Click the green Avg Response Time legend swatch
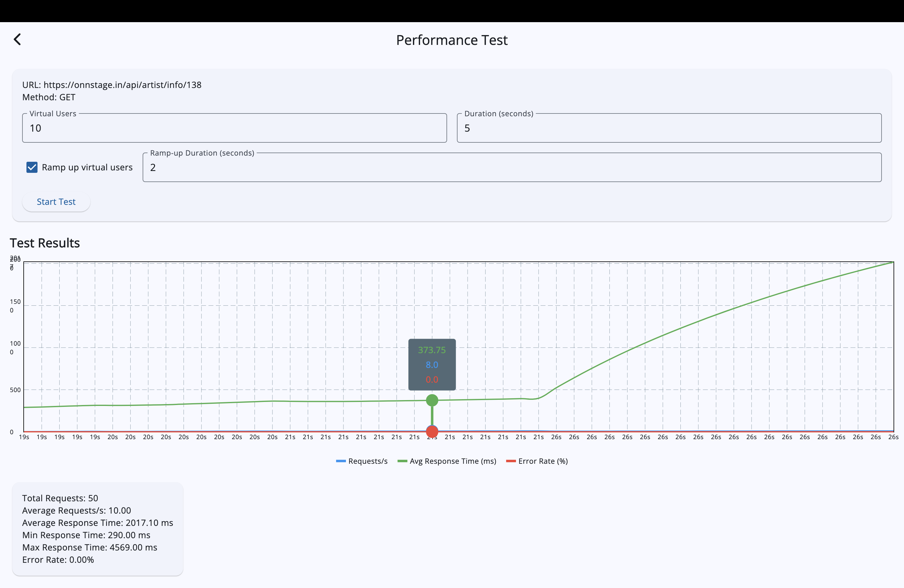904x588 pixels. (x=402, y=461)
